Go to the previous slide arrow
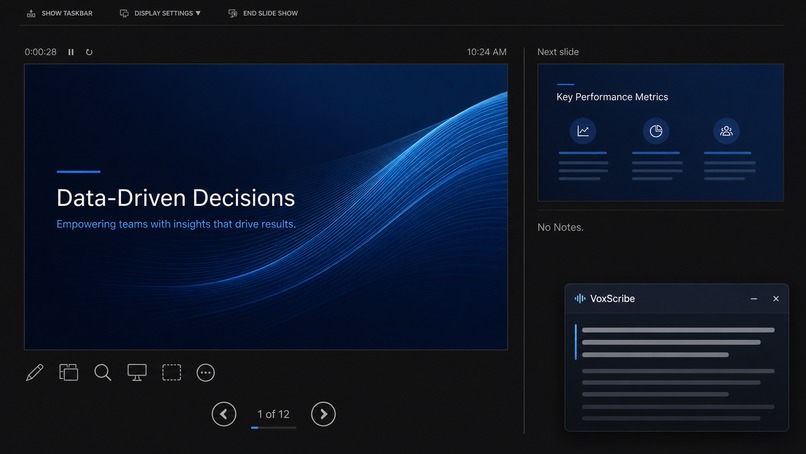The height and width of the screenshot is (454, 806). 224,414
